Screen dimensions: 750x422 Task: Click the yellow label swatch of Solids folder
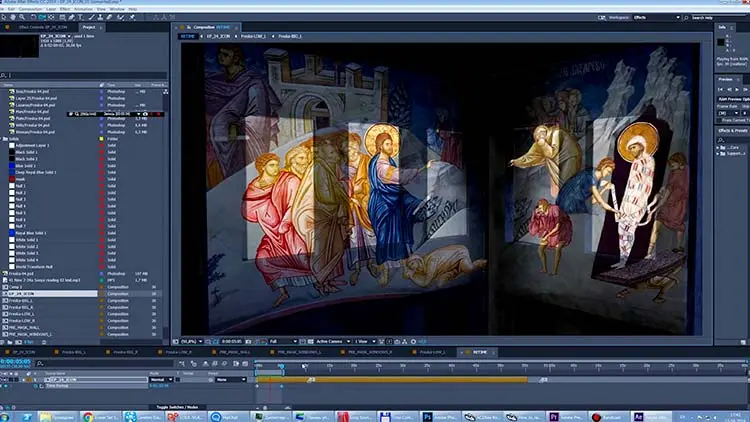(101, 139)
